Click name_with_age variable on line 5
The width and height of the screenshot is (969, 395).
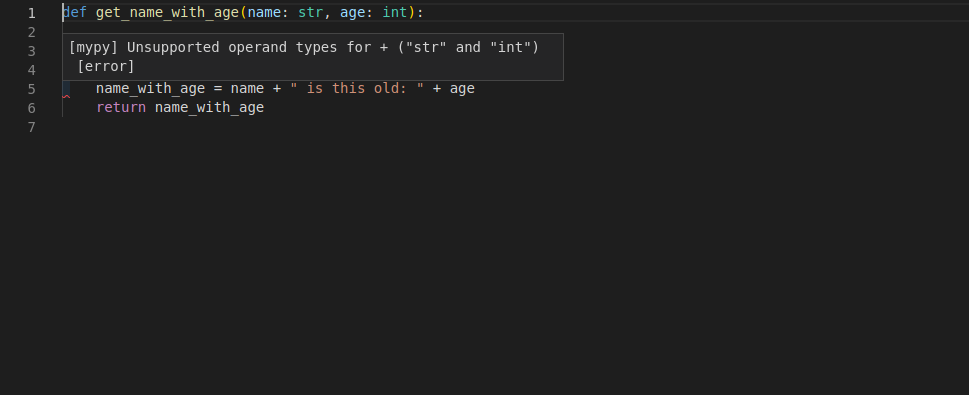[150, 88]
